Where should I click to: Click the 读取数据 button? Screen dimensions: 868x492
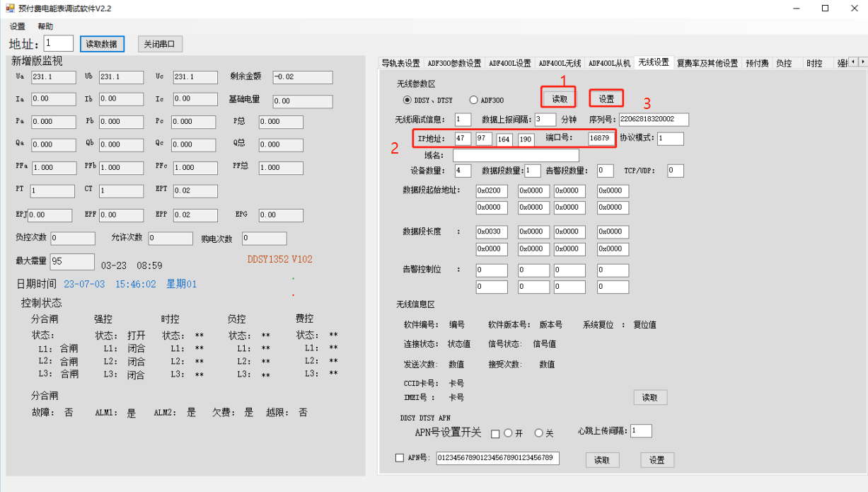(x=102, y=44)
